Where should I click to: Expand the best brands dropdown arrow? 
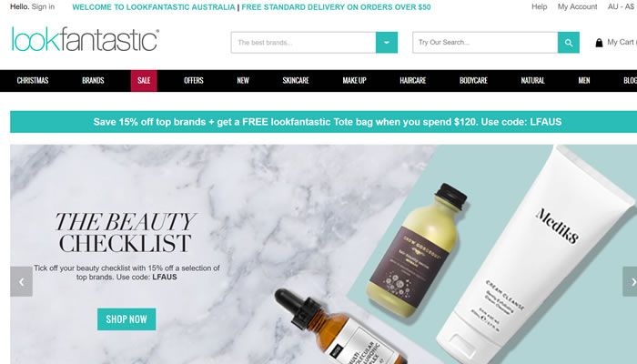[x=387, y=42]
